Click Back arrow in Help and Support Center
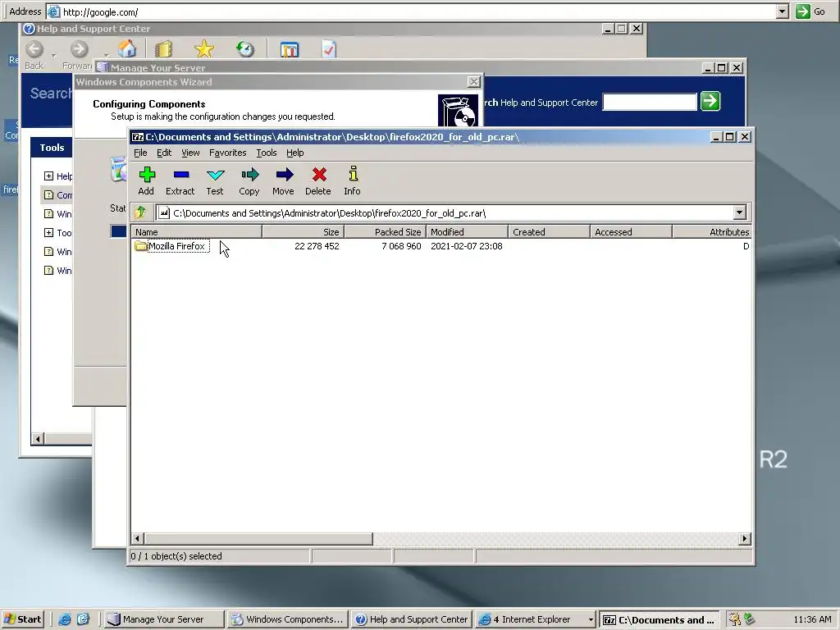 [x=34, y=48]
